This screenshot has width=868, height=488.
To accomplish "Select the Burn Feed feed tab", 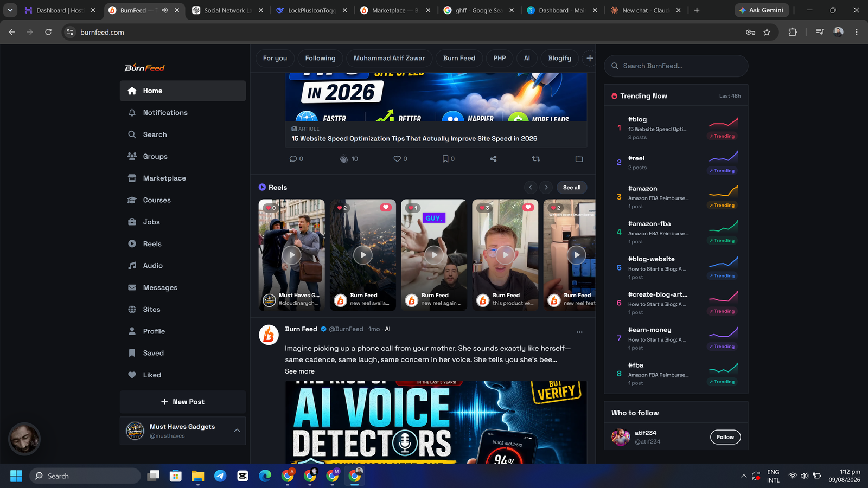I will [459, 58].
